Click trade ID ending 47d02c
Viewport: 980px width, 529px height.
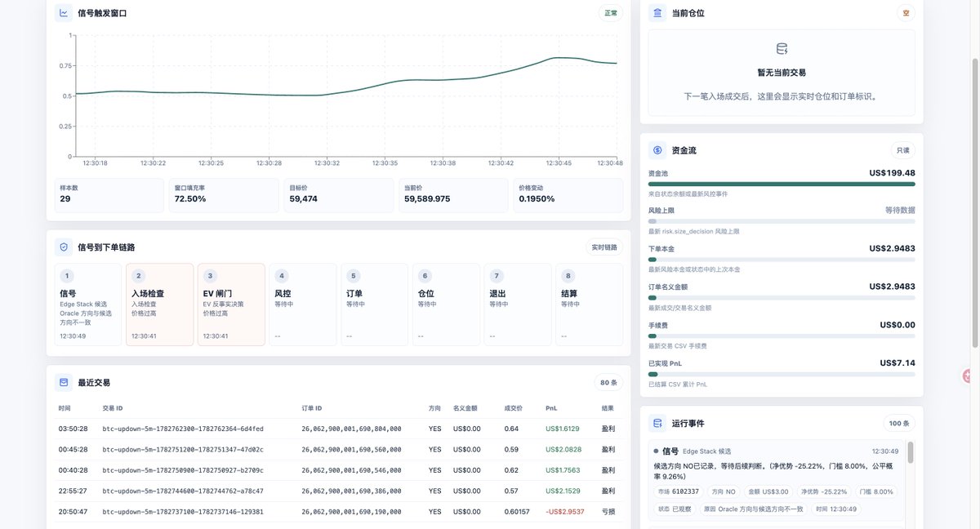[x=183, y=449]
